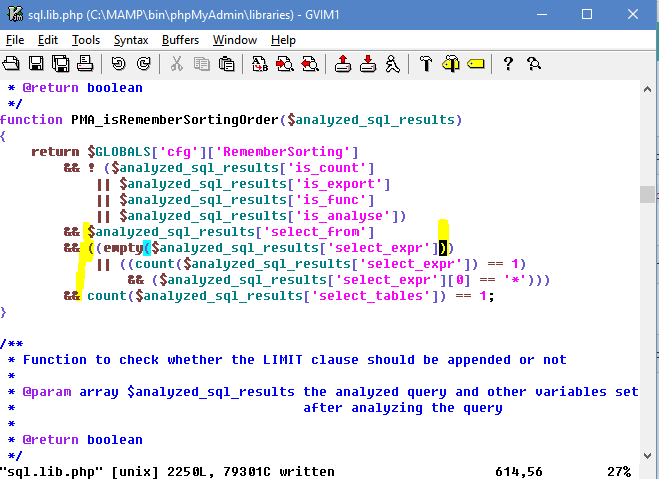Open the Tools menu

tap(86, 40)
